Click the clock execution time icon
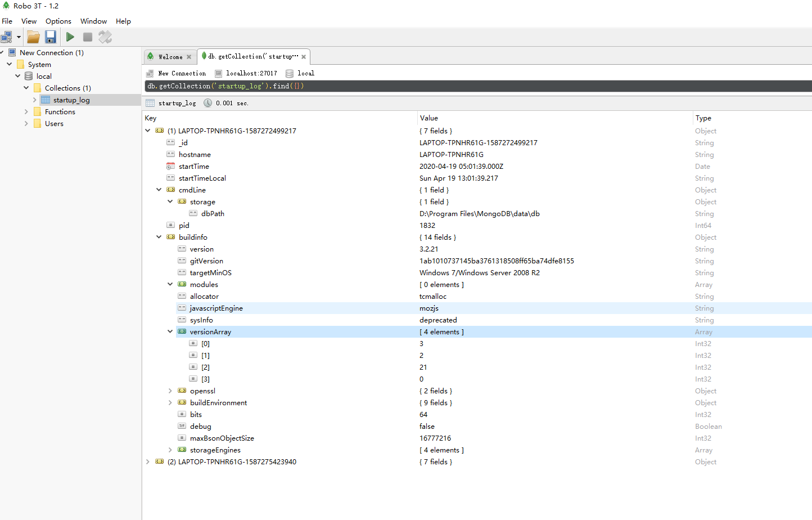The height and width of the screenshot is (520, 812). [x=207, y=103]
